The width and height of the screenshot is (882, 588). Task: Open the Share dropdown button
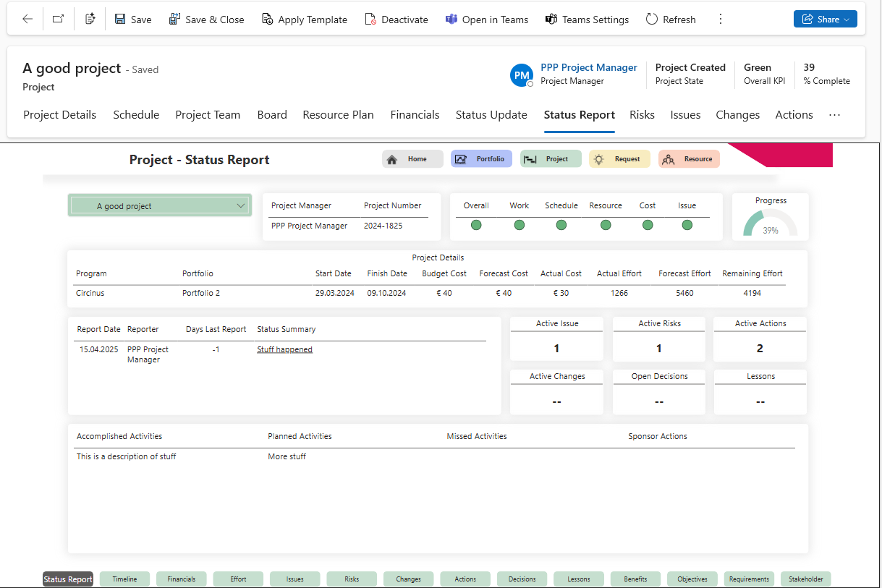click(x=825, y=20)
